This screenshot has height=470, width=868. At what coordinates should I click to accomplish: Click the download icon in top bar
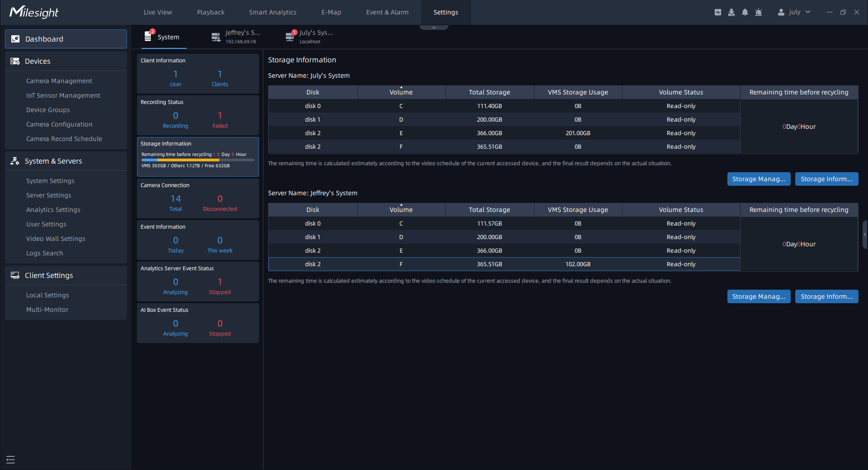(x=731, y=12)
